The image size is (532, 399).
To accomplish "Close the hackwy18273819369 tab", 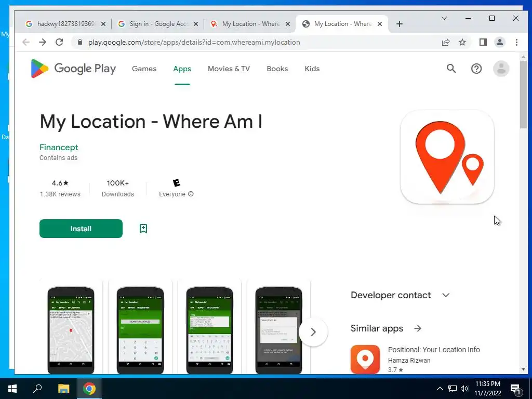I will tap(103, 24).
